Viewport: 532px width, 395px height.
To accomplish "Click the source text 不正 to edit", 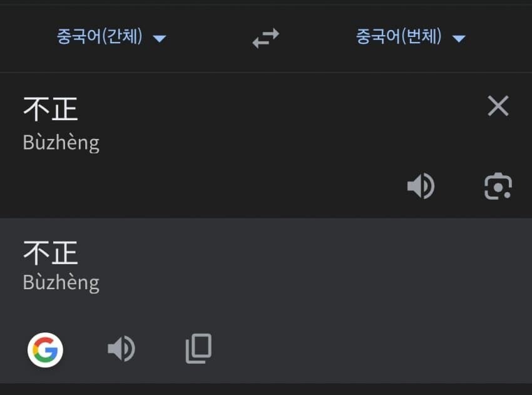I will [51, 109].
